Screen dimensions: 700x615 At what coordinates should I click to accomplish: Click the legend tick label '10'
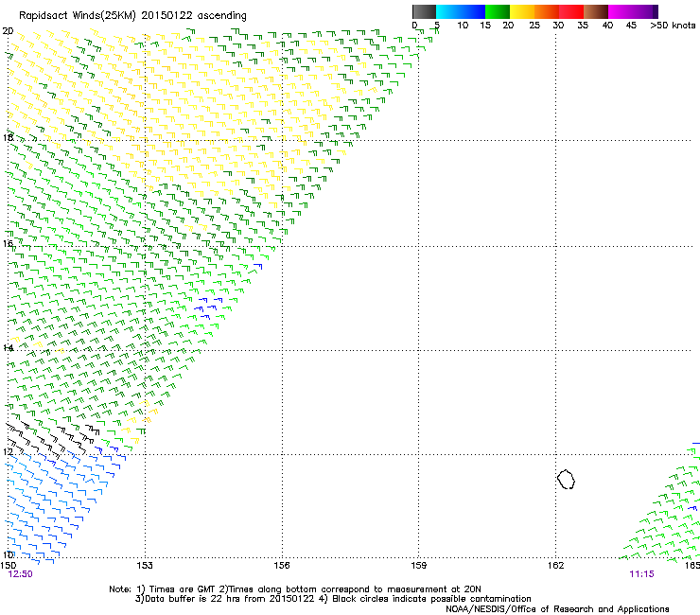(x=463, y=26)
